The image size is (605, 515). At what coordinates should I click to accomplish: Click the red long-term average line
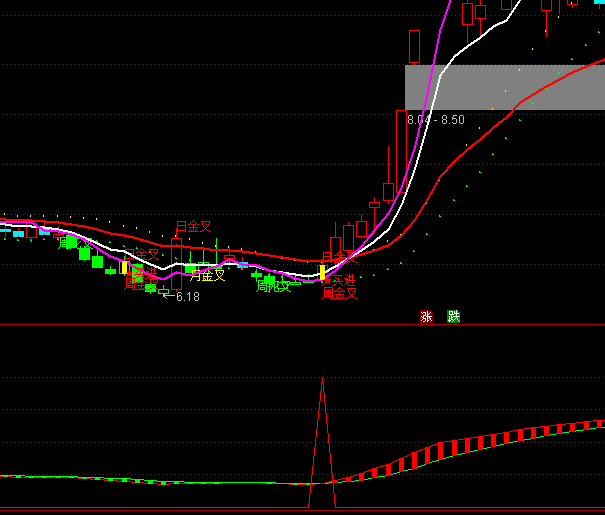pyautogui.click(x=470, y=140)
